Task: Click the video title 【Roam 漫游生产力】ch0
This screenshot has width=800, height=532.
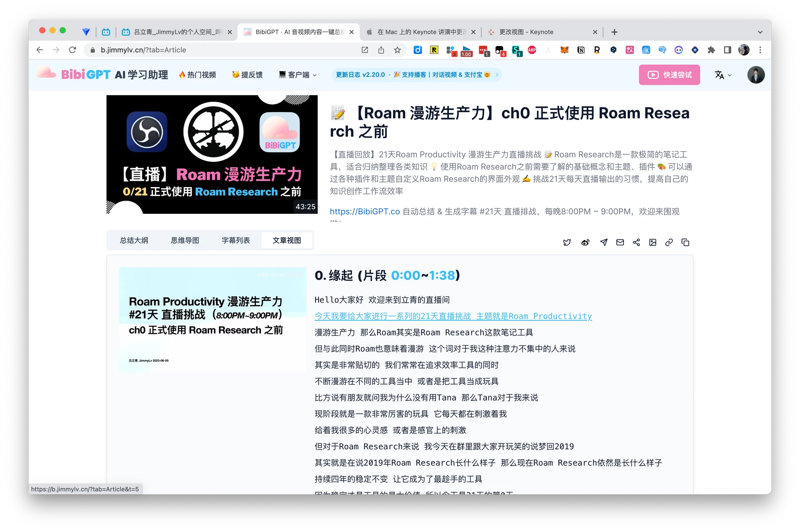Action: coord(510,122)
